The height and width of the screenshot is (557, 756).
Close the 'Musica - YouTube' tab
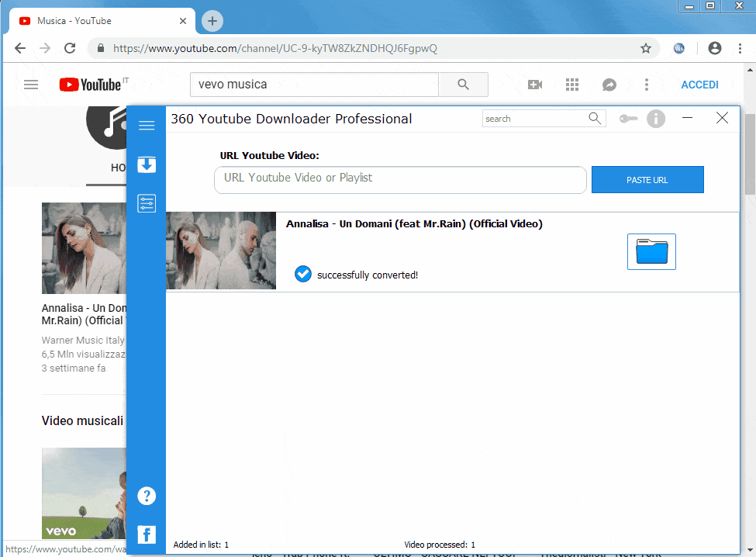pos(183,21)
